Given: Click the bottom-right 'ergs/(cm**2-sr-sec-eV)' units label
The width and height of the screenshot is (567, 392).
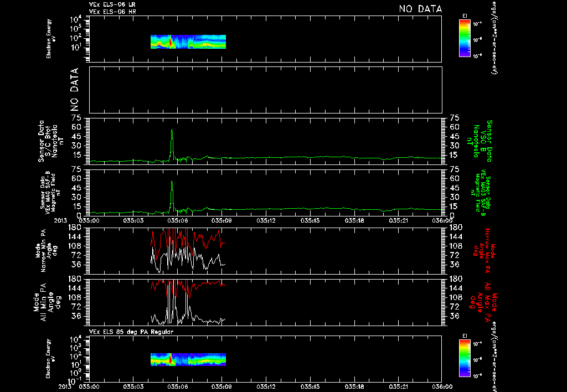Looking at the screenshot, I should [494, 357].
